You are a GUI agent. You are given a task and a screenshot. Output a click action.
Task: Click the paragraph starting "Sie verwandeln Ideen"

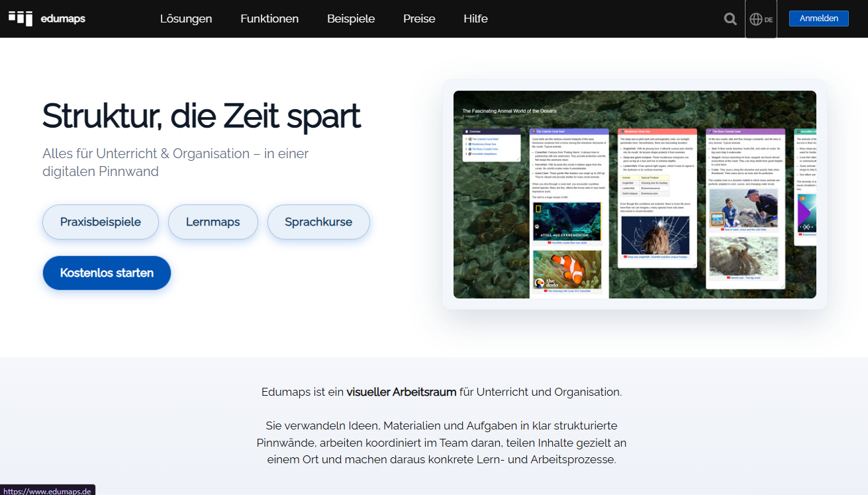[442, 442]
